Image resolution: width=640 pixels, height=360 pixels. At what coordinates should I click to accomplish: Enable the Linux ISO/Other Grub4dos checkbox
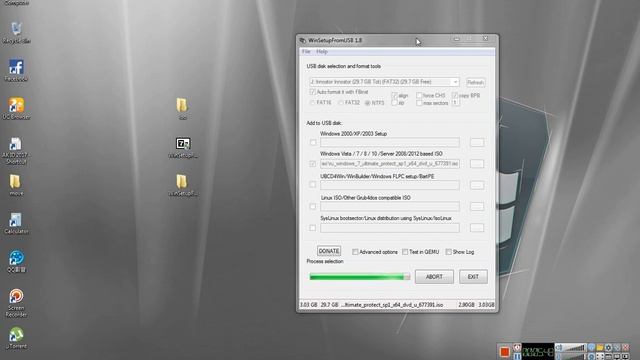(x=313, y=207)
